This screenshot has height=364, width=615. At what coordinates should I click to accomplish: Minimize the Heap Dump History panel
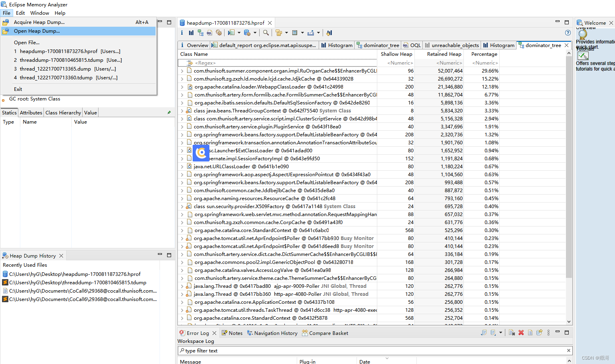click(160, 254)
